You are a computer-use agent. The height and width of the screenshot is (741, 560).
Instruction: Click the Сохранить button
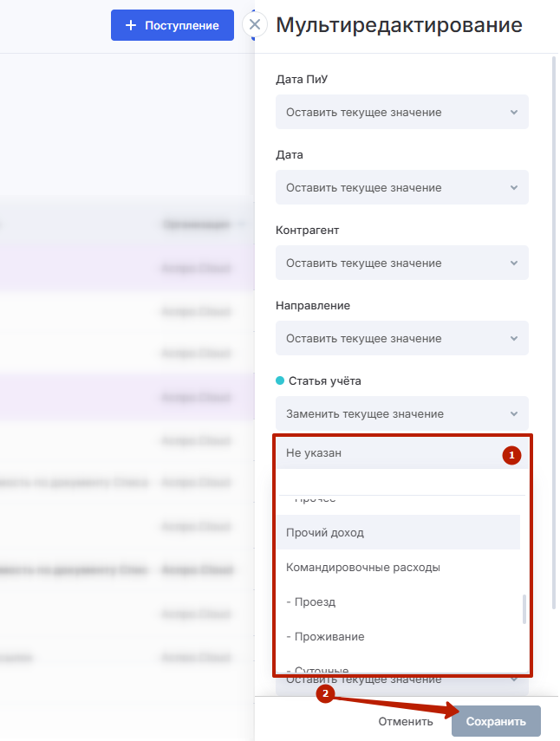[496, 721]
